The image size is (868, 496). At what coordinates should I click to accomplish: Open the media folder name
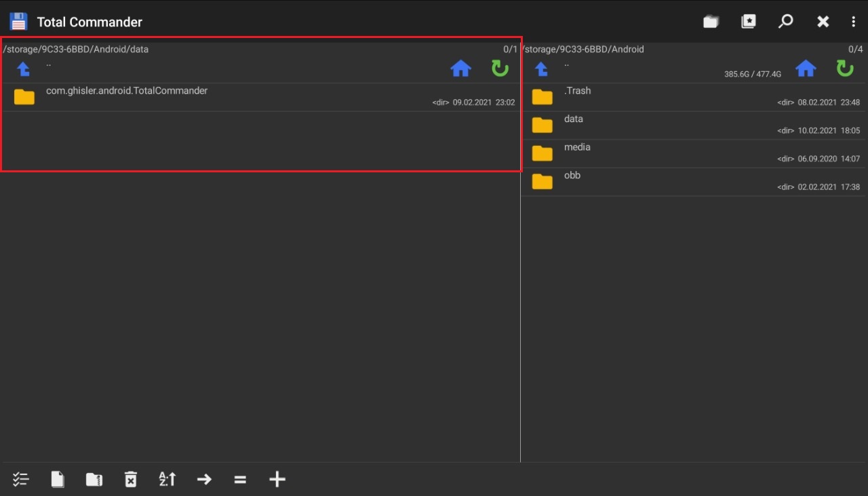[x=577, y=147]
